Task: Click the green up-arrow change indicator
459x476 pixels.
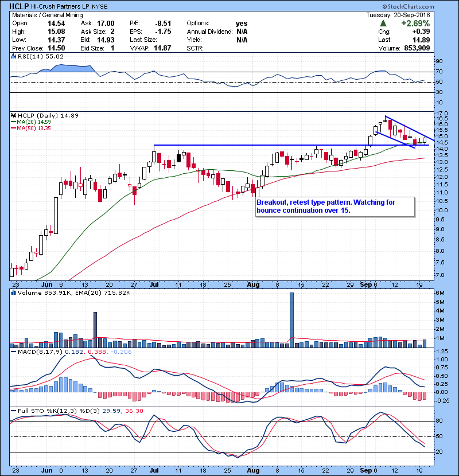Action: (x=383, y=24)
